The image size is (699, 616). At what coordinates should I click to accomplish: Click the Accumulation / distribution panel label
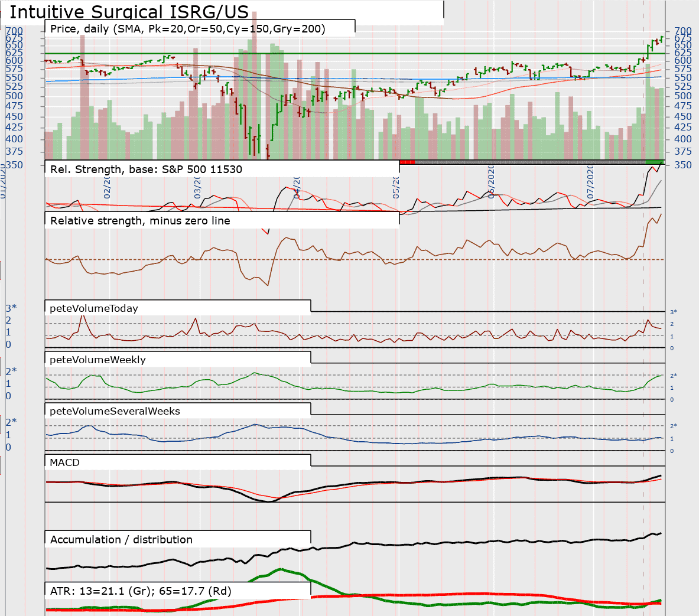click(x=121, y=540)
